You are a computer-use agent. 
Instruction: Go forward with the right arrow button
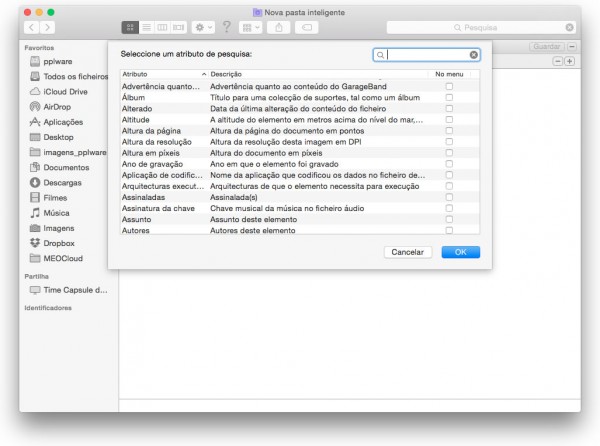[47, 27]
